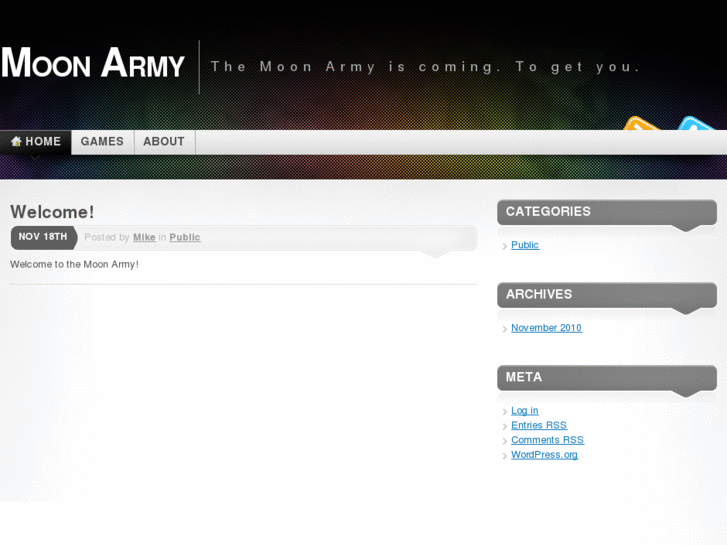Click the Log in link
This screenshot has width=727, height=545.
pos(524,411)
